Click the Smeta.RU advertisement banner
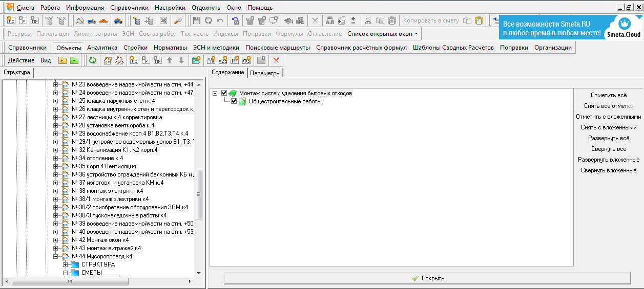644x289 pixels. [571, 27]
